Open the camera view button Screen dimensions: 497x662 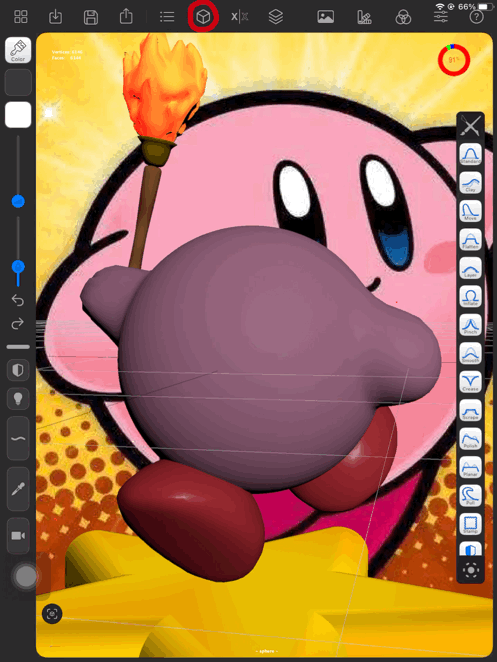(18, 536)
